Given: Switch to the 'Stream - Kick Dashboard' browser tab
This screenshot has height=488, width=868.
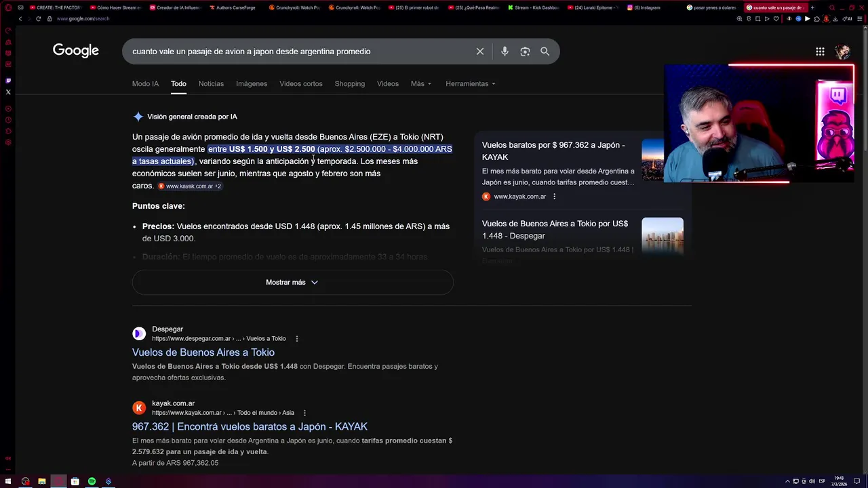Looking at the screenshot, I should coord(533,7).
